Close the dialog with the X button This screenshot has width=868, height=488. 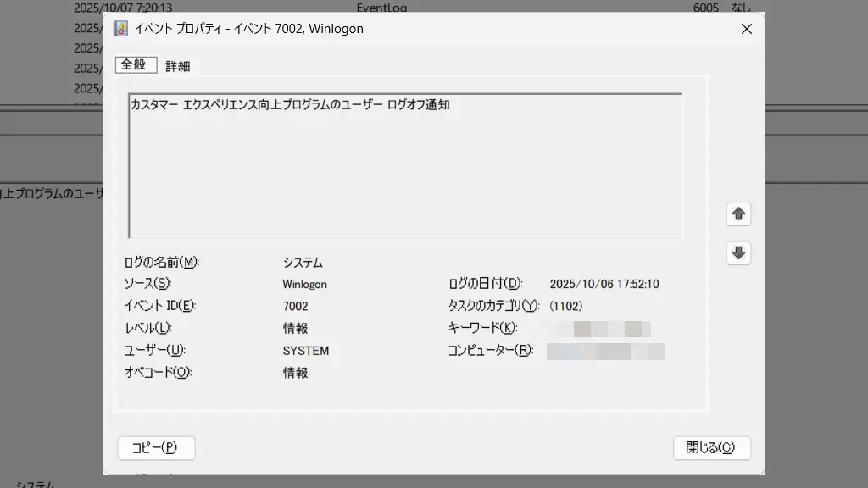(x=746, y=29)
